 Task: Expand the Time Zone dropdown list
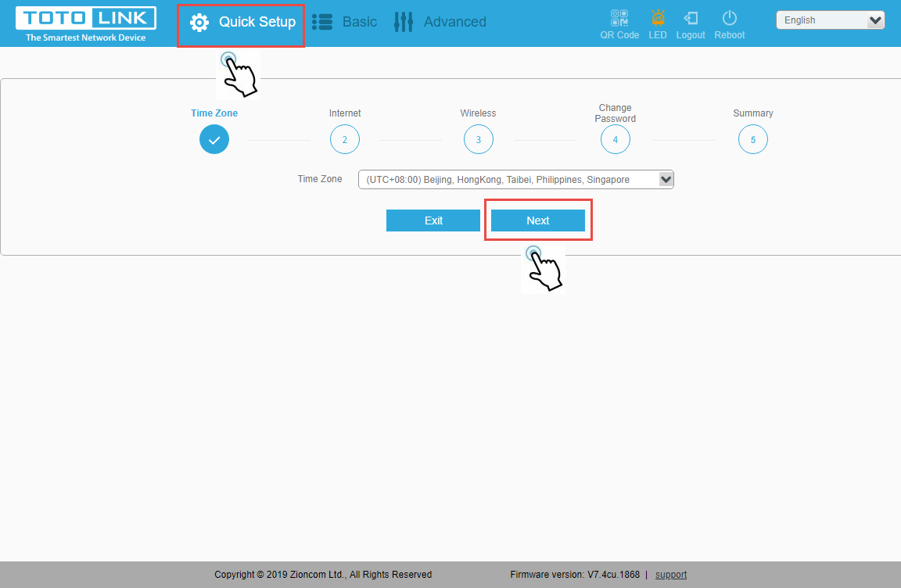(516, 180)
